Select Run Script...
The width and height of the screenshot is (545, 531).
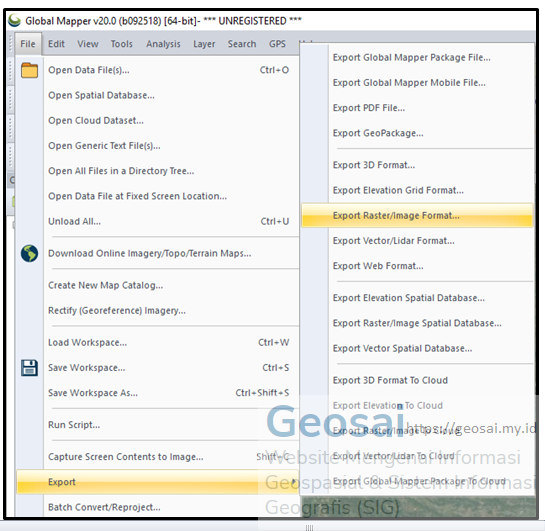tap(158, 425)
